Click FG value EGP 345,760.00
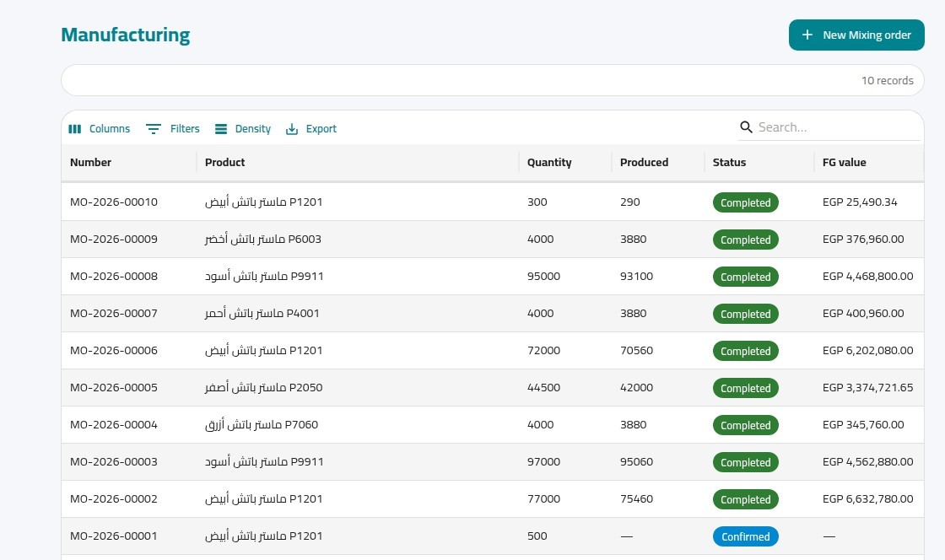945x560 pixels. (863, 425)
